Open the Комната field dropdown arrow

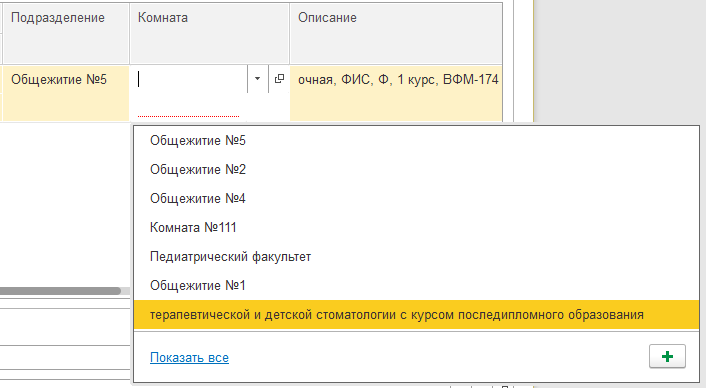point(258,79)
